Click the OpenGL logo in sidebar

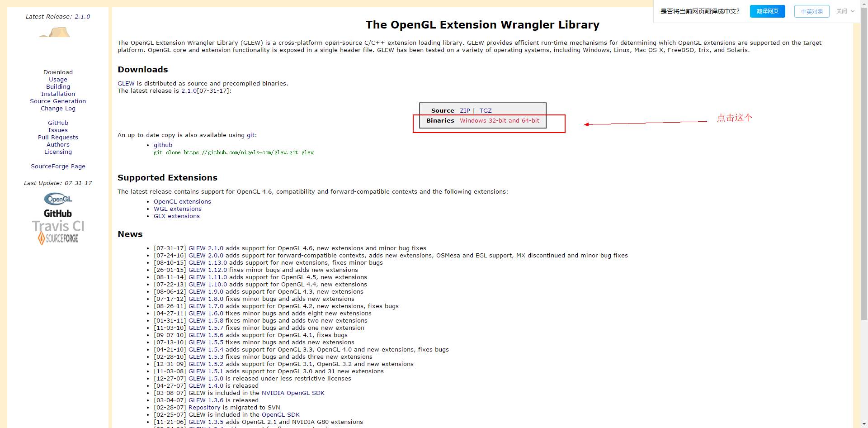pos(58,199)
